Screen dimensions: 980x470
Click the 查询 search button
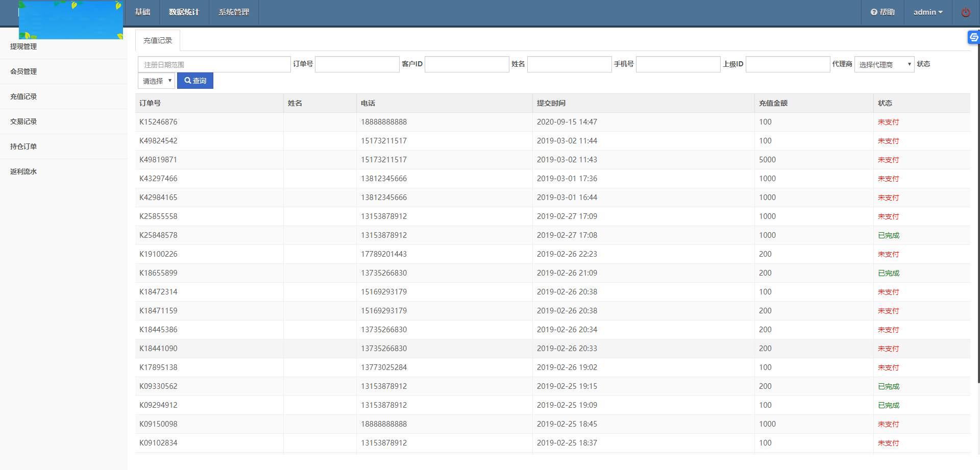(x=195, y=81)
